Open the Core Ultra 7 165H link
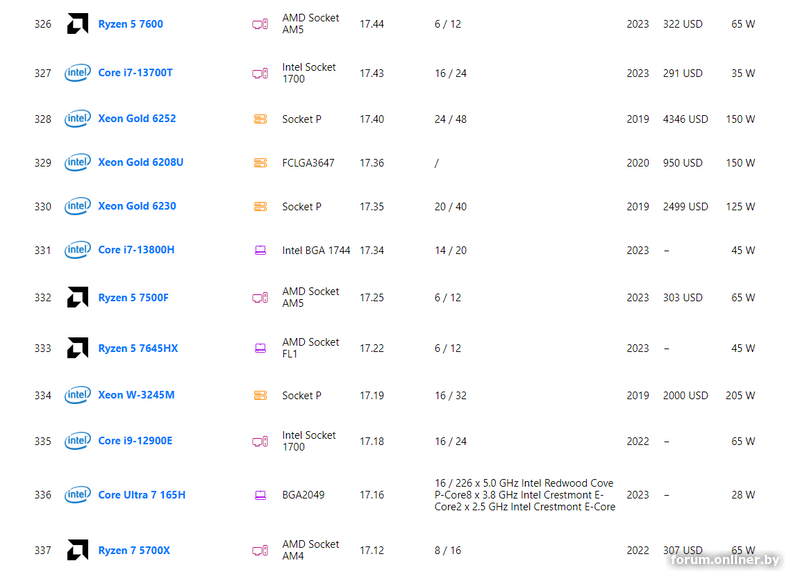This screenshot has height=581, width=800. point(142,495)
